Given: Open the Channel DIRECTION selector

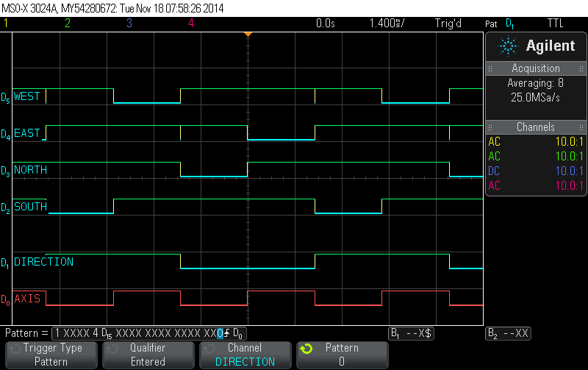Looking at the screenshot, I should [x=245, y=355].
